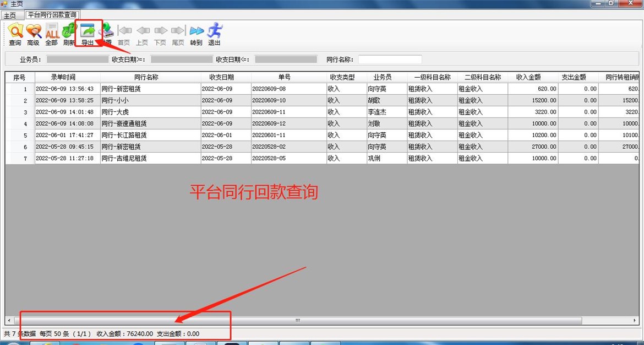644x345 pixels.
Task: Click cell 同行-小小
Action: (150, 100)
